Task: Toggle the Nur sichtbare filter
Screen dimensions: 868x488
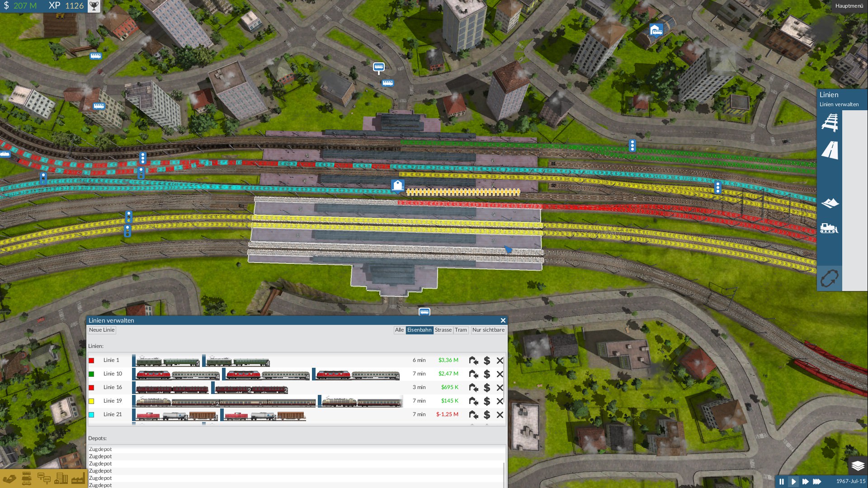Action: click(x=488, y=330)
